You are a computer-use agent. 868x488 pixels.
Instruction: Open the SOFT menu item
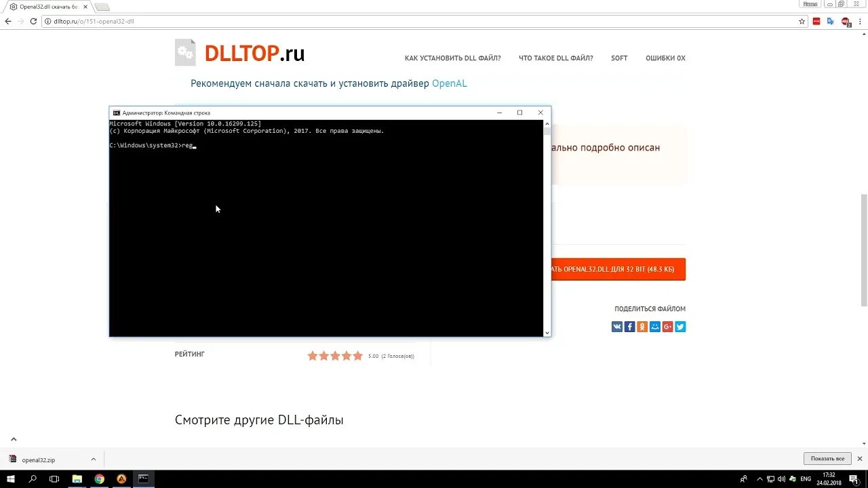(x=619, y=58)
